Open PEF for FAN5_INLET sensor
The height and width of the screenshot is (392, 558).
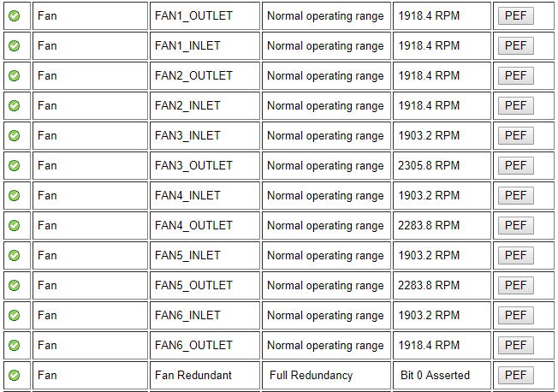[x=516, y=255]
